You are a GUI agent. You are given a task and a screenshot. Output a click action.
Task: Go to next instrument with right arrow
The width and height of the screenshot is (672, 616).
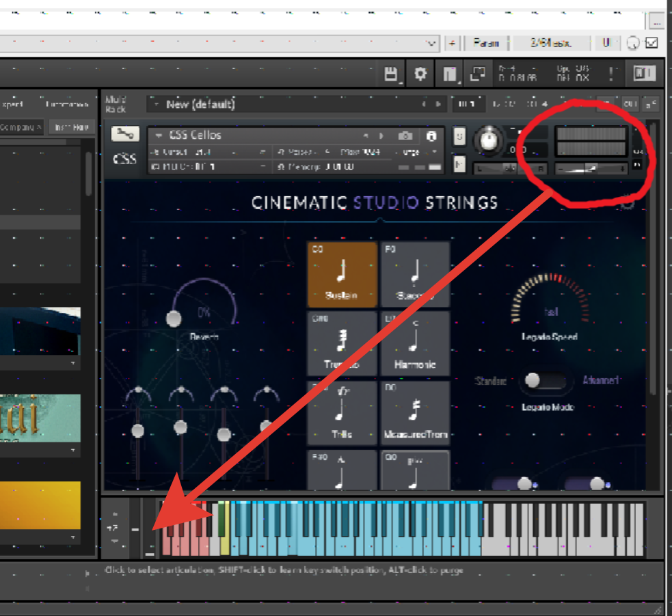pyautogui.click(x=381, y=136)
